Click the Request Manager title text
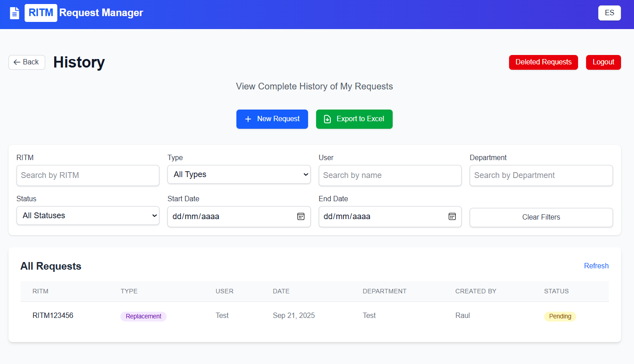Image resolution: width=634 pixels, height=364 pixels. tap(101, 13)
